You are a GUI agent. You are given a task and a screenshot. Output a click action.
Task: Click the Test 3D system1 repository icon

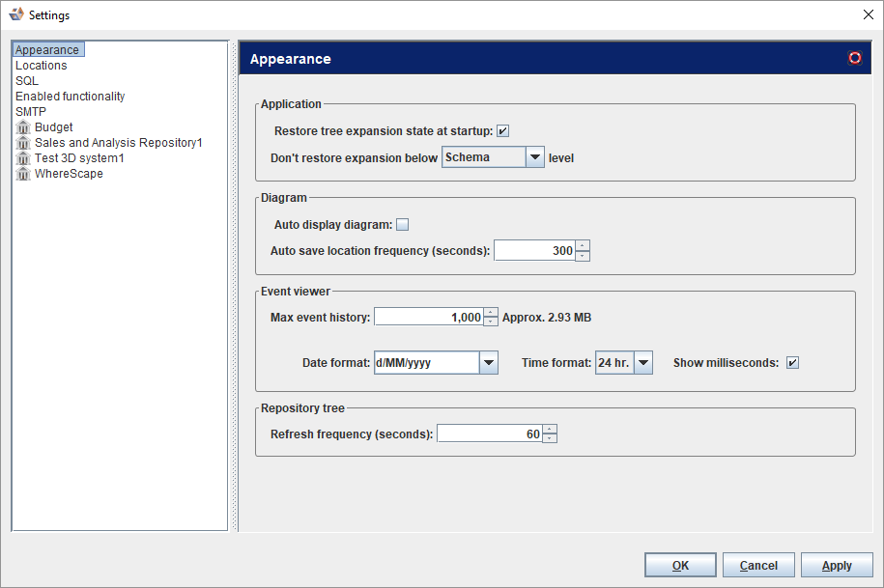tap(23, 158)
